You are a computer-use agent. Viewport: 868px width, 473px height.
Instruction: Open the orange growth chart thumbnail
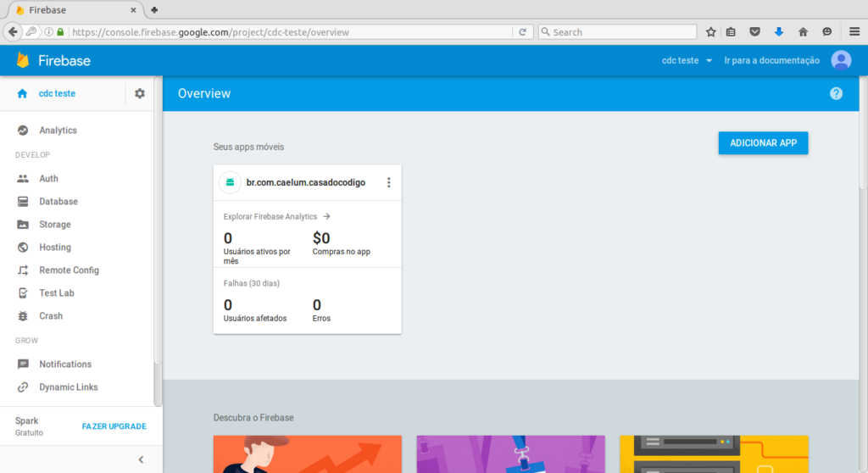click(307, 454)
